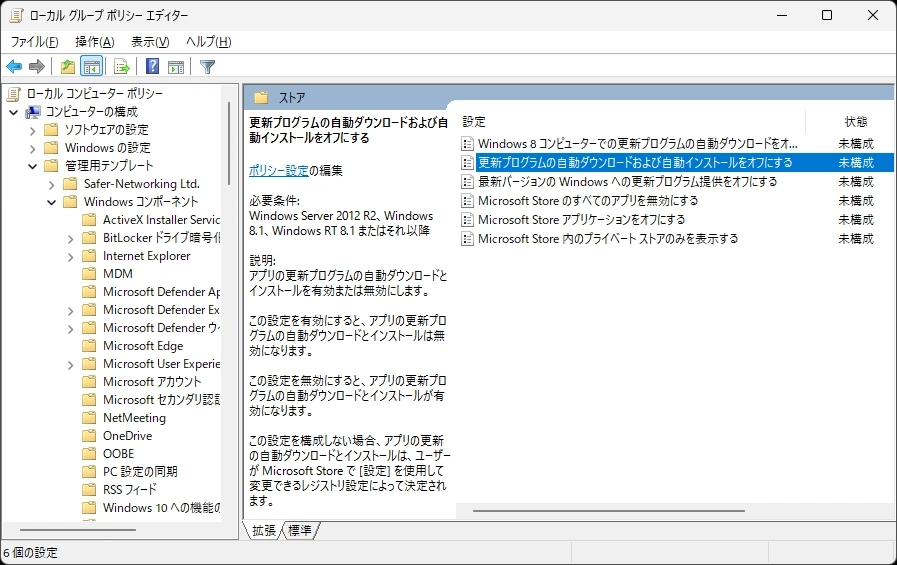This screenshot has height=565, width=897.
Task: Expand the Internet Explorer node
Action: tap(70, 257)
